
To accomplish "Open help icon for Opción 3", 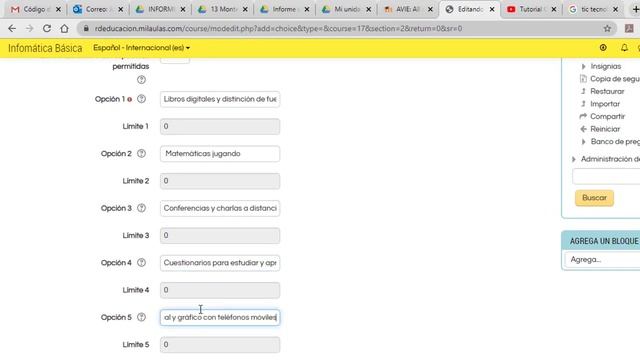I will 141,208.
